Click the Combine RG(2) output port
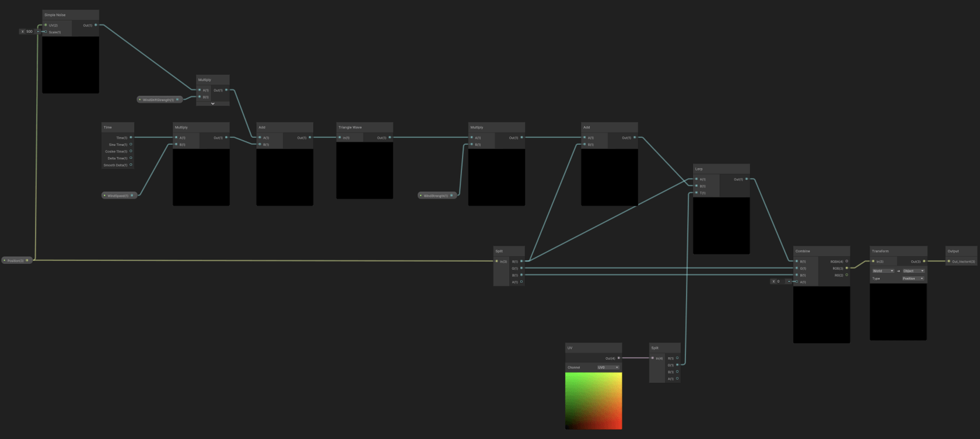 tap(847, 275)
